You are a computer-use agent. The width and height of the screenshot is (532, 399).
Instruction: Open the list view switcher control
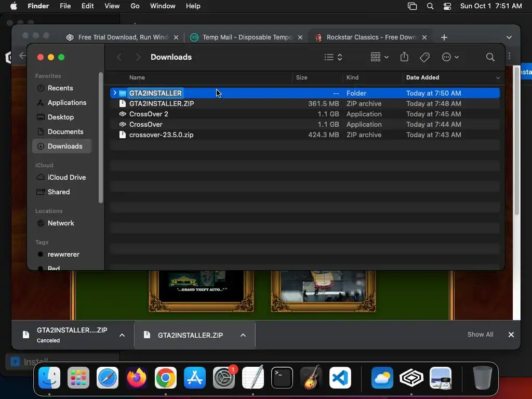click(x=333, y=57)
